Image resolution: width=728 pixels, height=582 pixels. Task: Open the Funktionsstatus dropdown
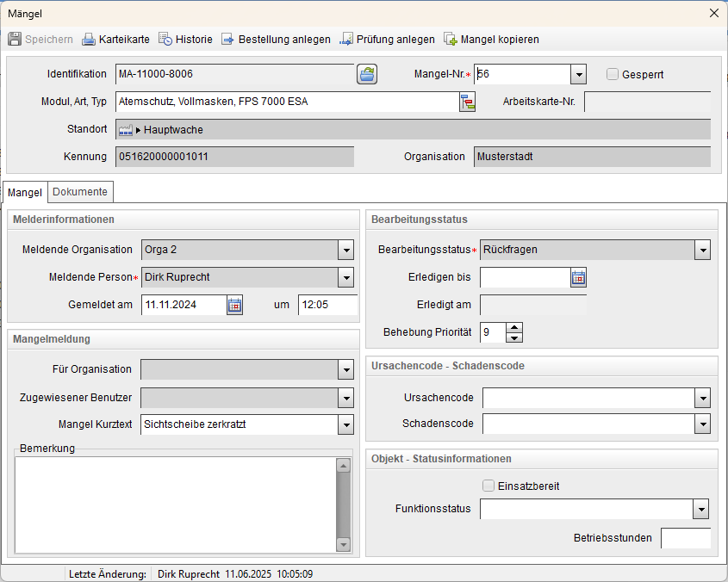(701, 510)
